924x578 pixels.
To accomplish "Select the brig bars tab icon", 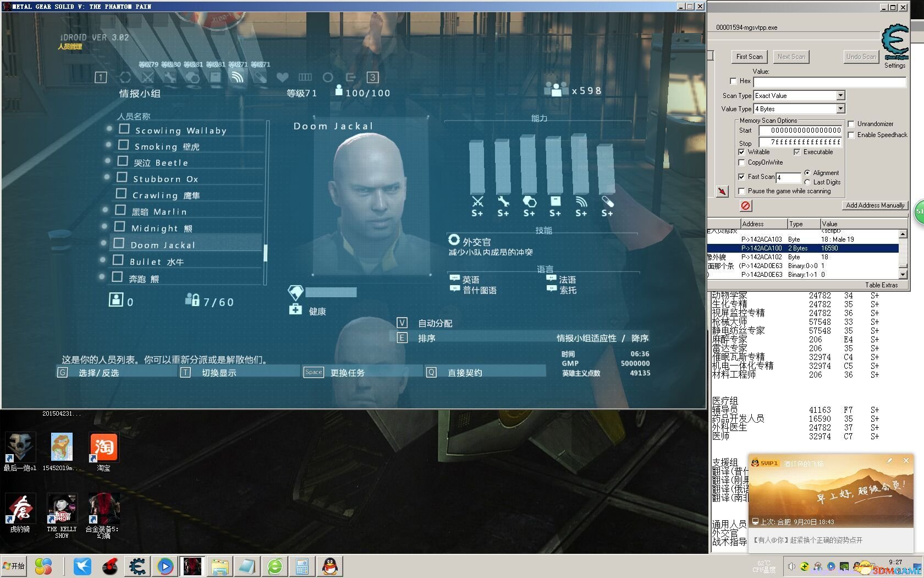I will 305,78.
